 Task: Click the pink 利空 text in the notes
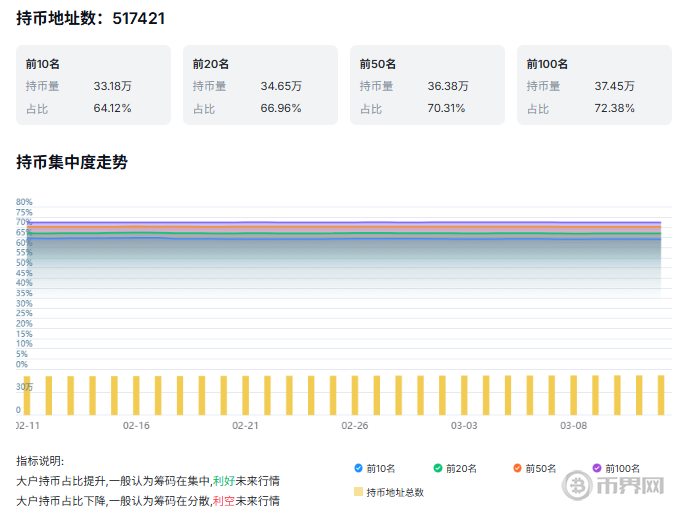tap(222, 500)
